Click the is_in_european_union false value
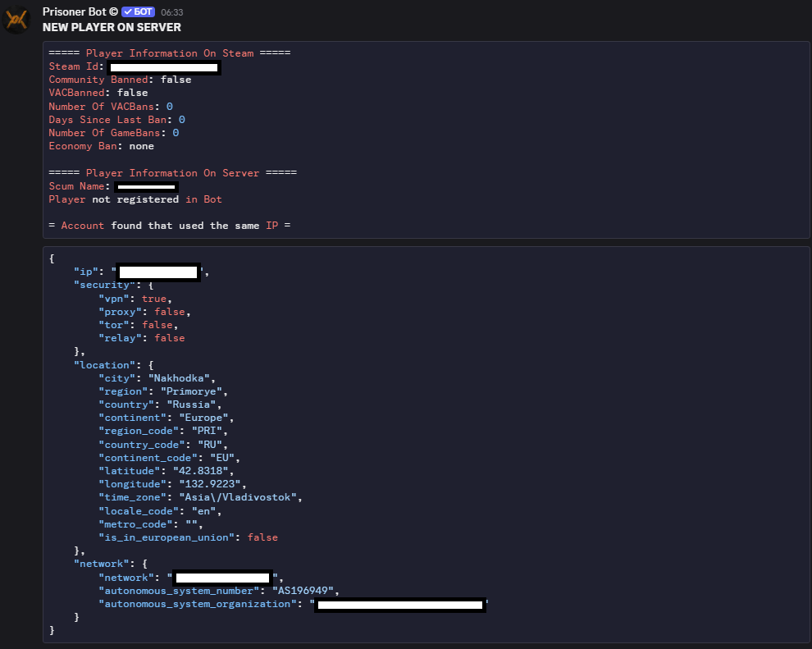Image resolution: width=812 pixels, height=649 pixels. click(262, 537)
